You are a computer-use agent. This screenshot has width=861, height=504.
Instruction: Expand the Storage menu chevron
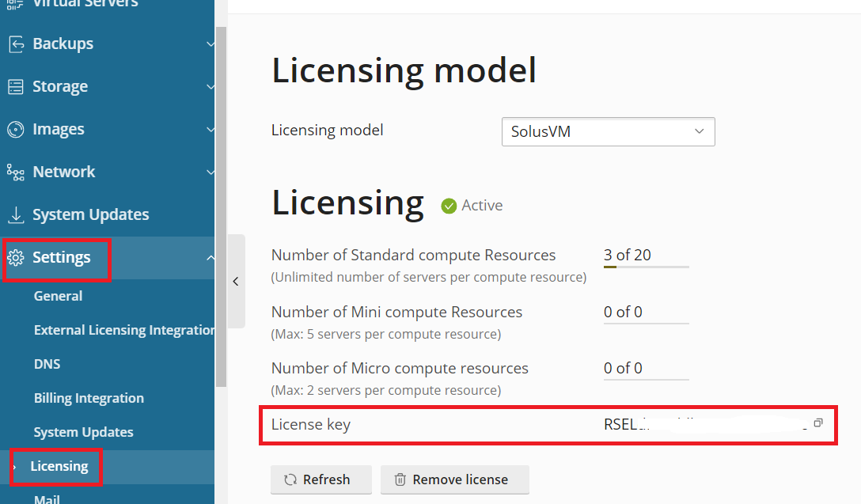click(210, 87)
